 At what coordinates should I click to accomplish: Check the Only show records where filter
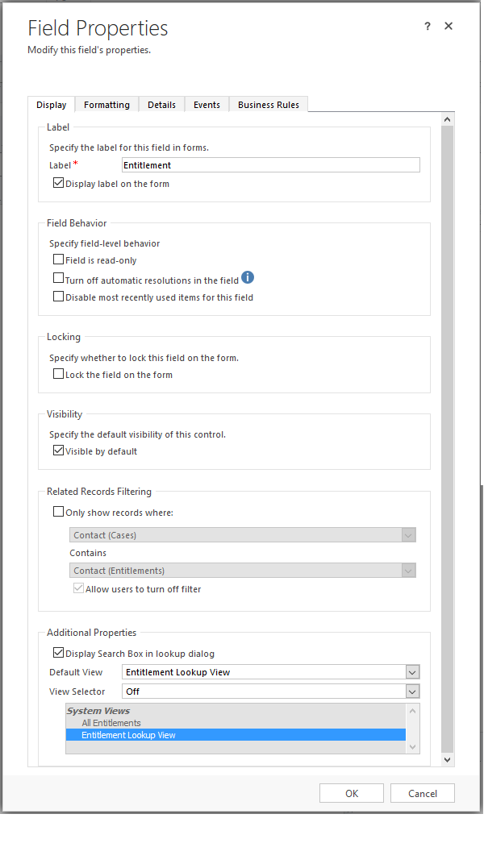59,511
